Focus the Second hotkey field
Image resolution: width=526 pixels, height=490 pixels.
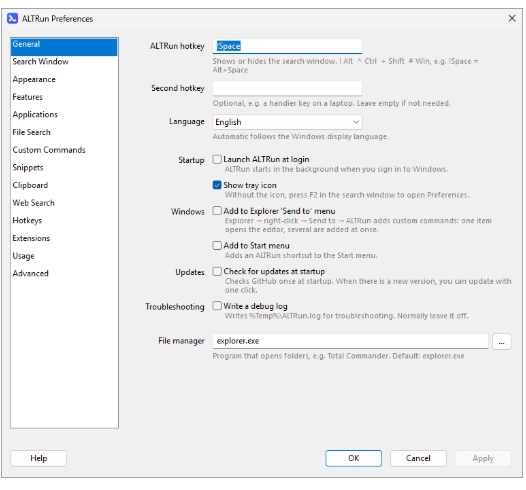287,89
